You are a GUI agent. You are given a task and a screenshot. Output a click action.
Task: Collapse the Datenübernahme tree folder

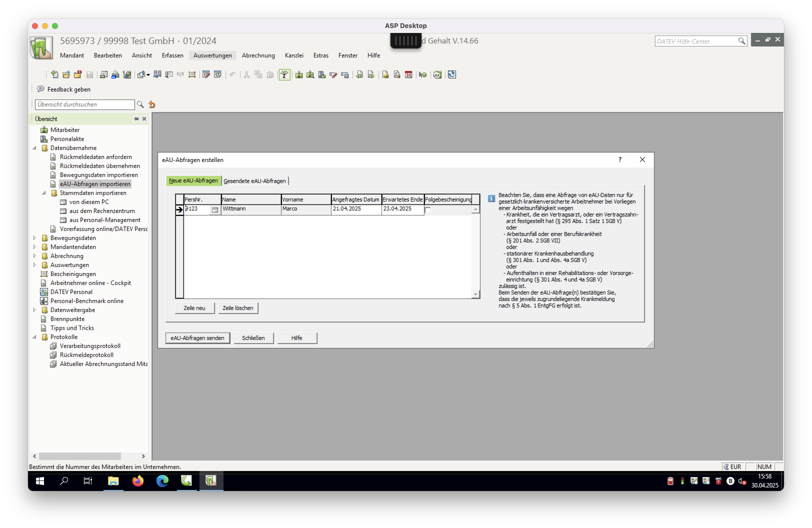(x=34, y=148)
